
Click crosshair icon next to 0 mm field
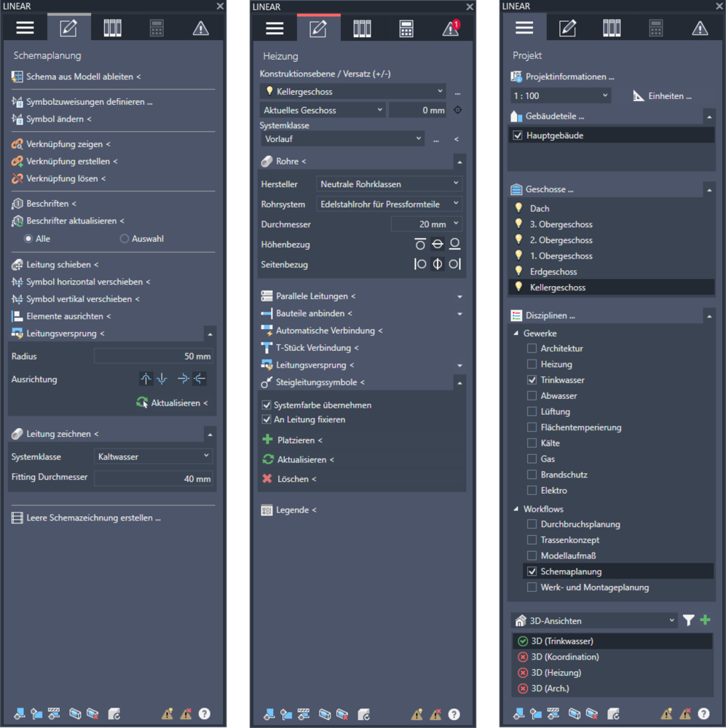pyautogui.click(x=458, y=111)
